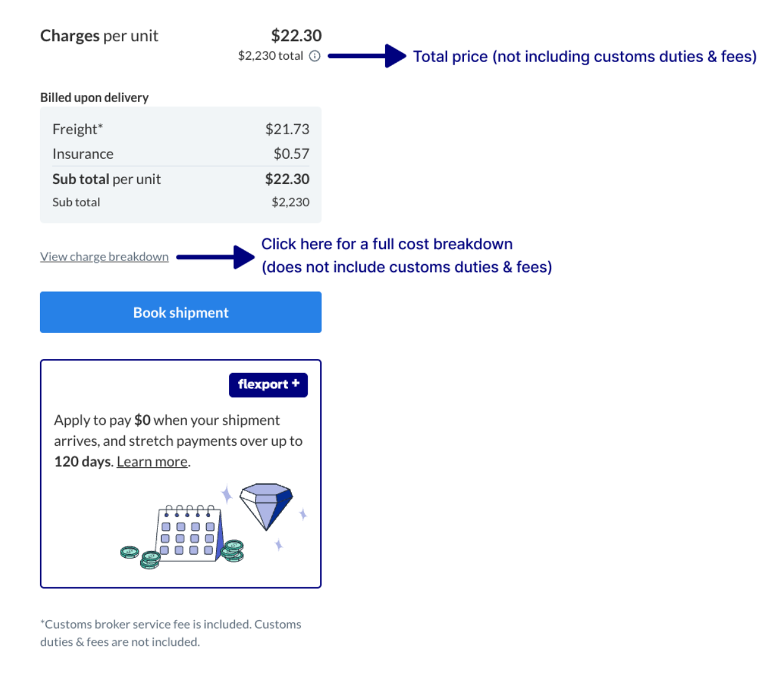This screenshot has width=784, height=676.
Task: Click the Book shipment button
Action: click(x=180, y=312)
